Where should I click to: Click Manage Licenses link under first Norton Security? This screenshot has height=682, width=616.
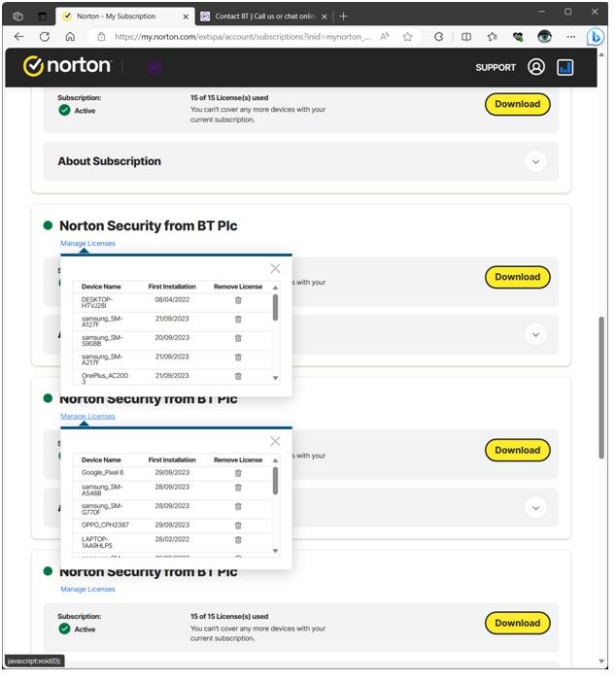coord(87,243)
